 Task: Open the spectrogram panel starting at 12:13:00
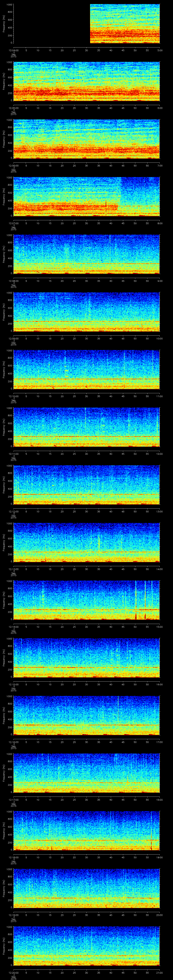click(87, 543)
